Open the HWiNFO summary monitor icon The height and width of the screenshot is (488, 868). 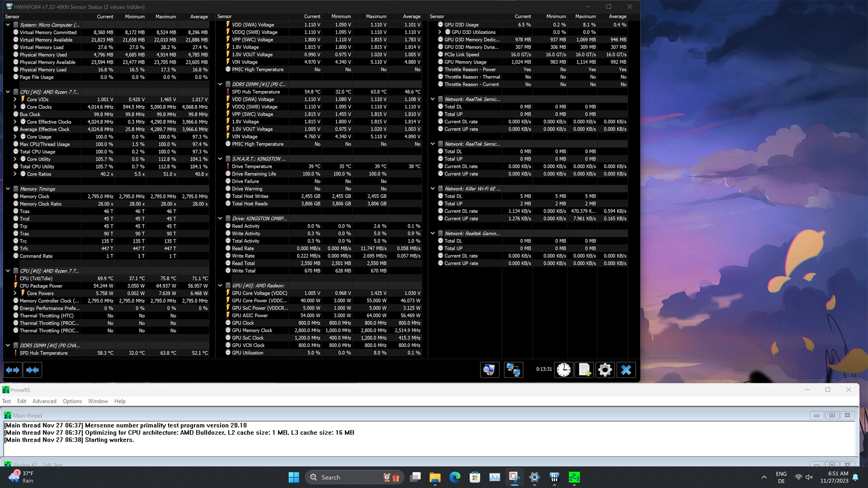[x=489, y=370]
